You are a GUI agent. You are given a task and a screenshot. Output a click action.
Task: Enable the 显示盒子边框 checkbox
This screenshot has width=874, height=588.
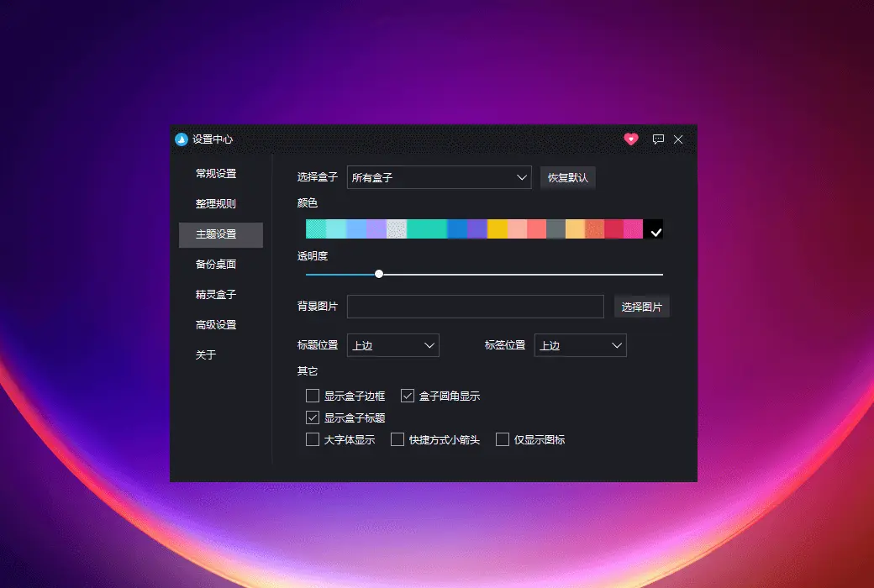(312, 396)
